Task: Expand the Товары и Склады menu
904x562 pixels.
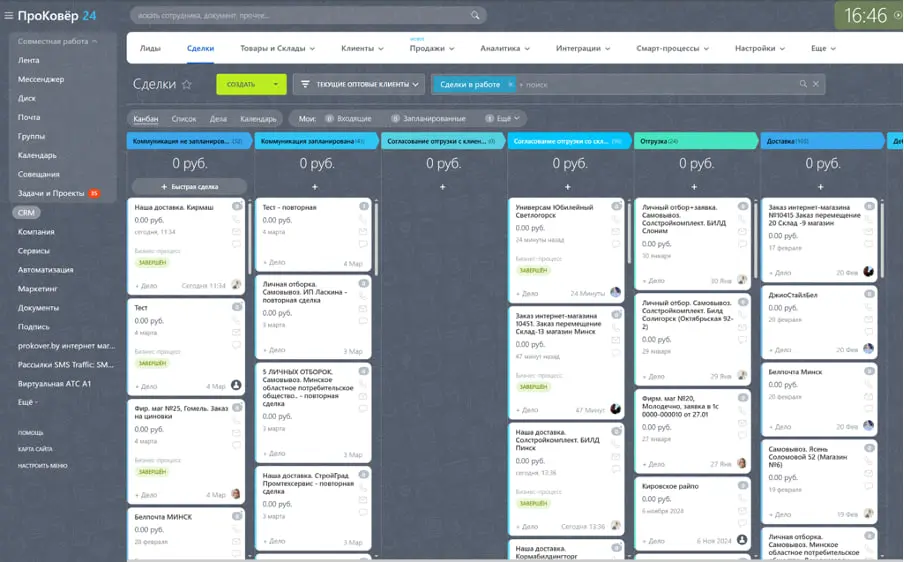Action: pos(278,48)
